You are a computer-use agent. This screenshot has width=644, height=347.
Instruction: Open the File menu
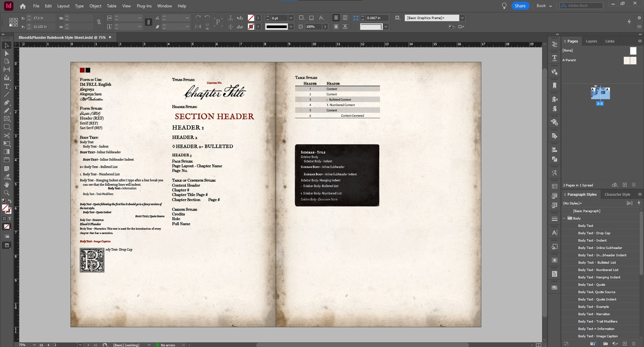click(x=36, y=6)
